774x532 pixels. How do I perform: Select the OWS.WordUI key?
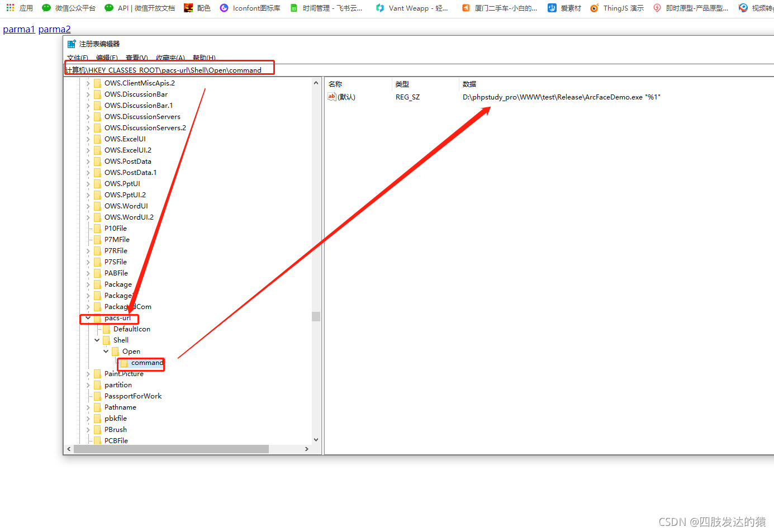[x=126, y=206]
